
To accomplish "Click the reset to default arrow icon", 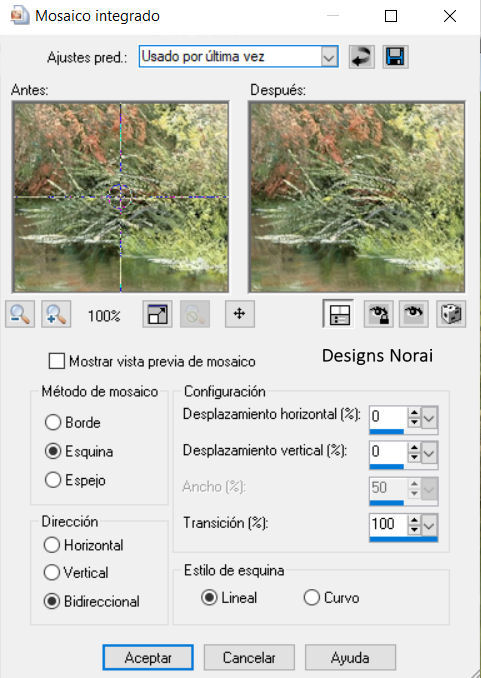I will pyautogui.click(x=361, y=57).
